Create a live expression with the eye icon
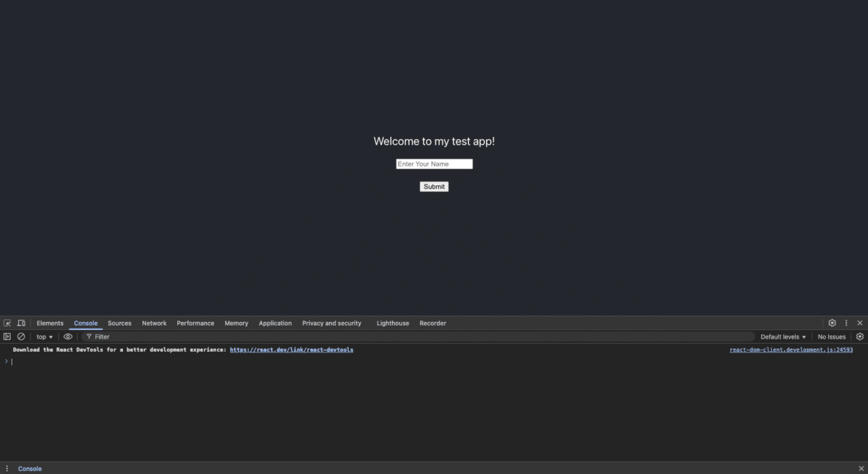Viewport: 868px width, 474px height. click(67, 336)
